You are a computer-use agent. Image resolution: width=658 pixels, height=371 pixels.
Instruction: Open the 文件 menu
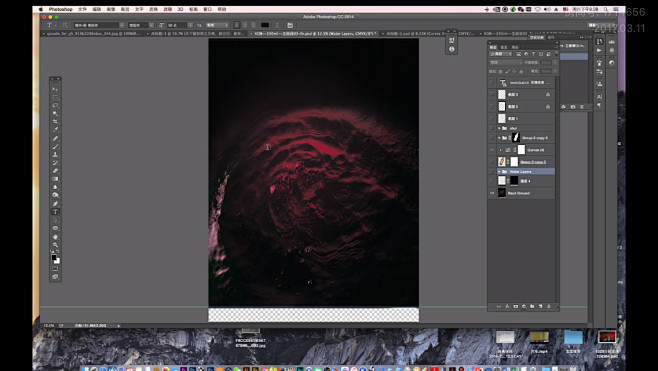(82, 9)
